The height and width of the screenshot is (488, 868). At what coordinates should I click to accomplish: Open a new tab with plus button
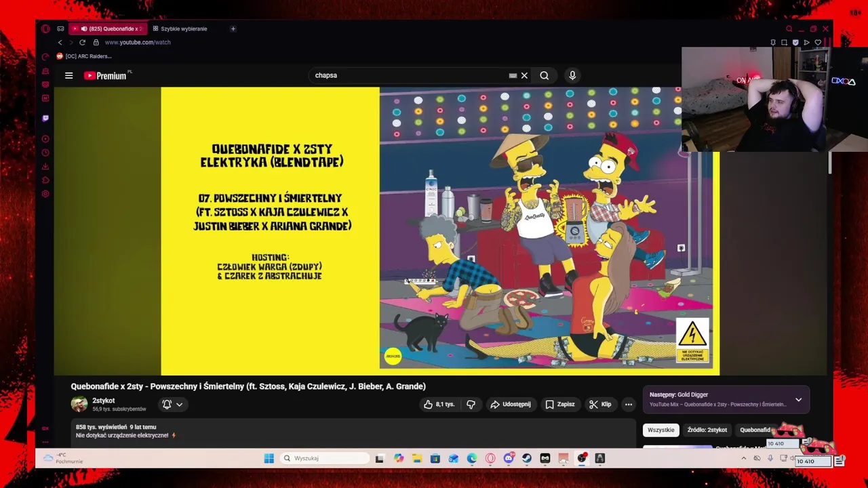point(233,28)
